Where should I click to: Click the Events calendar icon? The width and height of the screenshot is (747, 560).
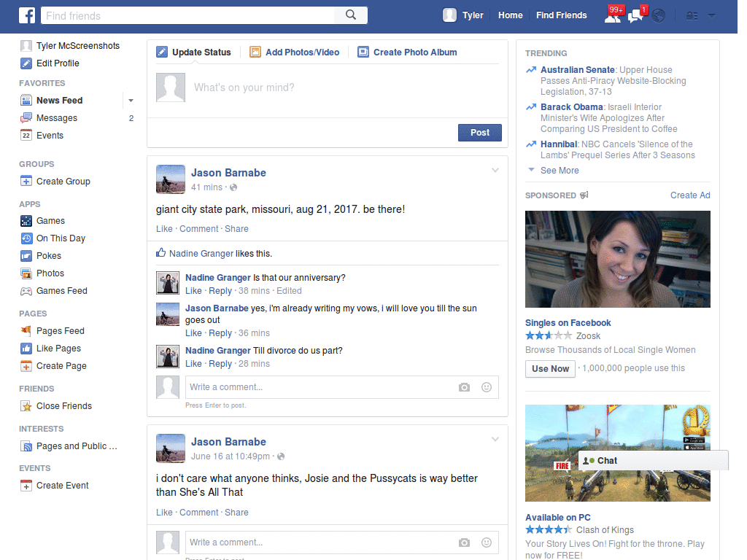26,136
